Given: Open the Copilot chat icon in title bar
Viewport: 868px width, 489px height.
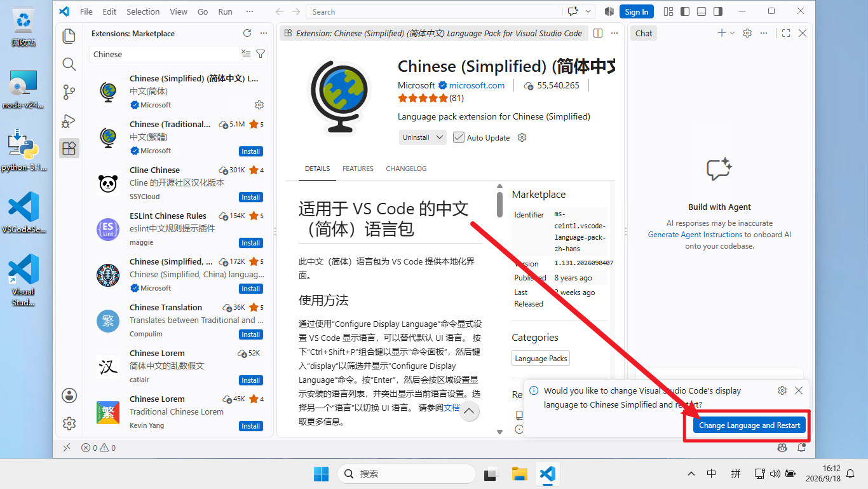Looking at the screenshot, I should 573,11.
